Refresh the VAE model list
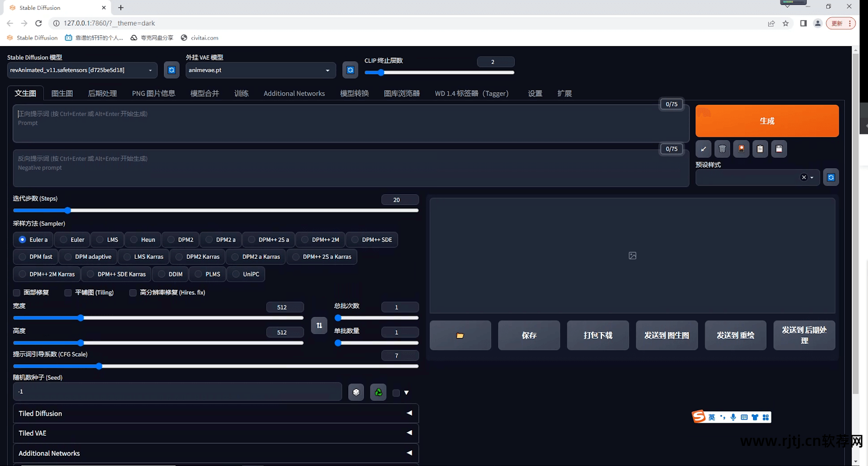The height and width of the screenshot is (466, 868). [350, 70]
